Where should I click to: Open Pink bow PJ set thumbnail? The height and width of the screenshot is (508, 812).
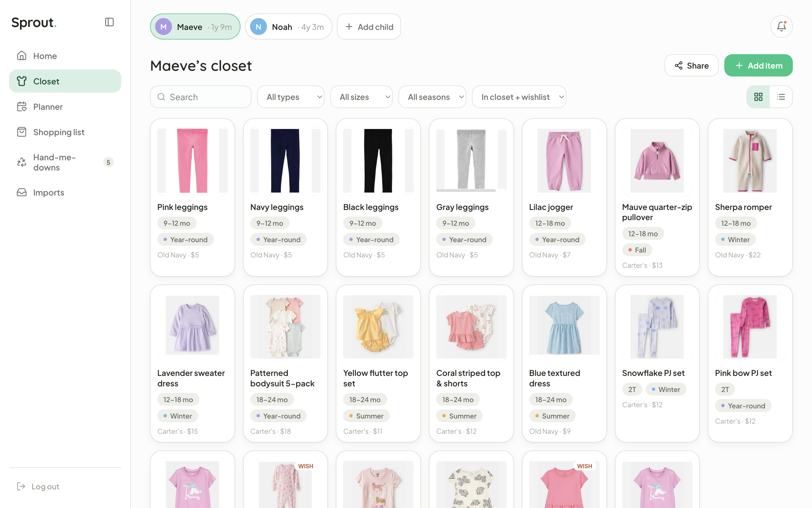click(750, 327)
